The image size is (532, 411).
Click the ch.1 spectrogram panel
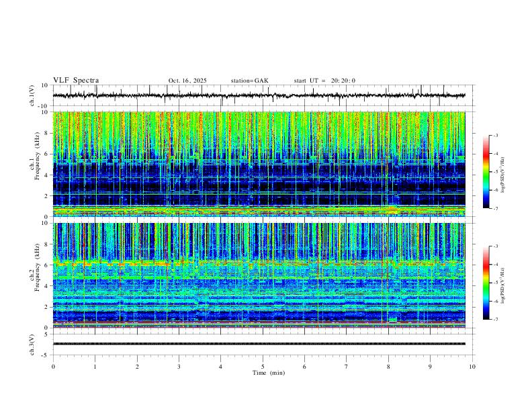[x=259, y=164]
